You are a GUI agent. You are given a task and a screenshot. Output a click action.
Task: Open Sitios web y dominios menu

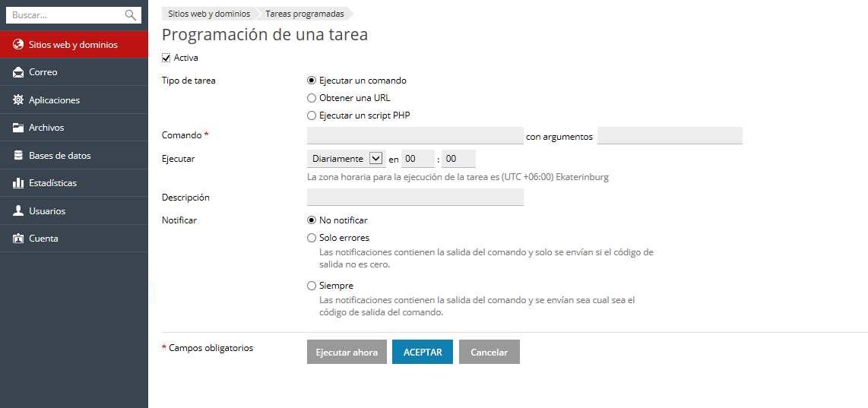74,44
